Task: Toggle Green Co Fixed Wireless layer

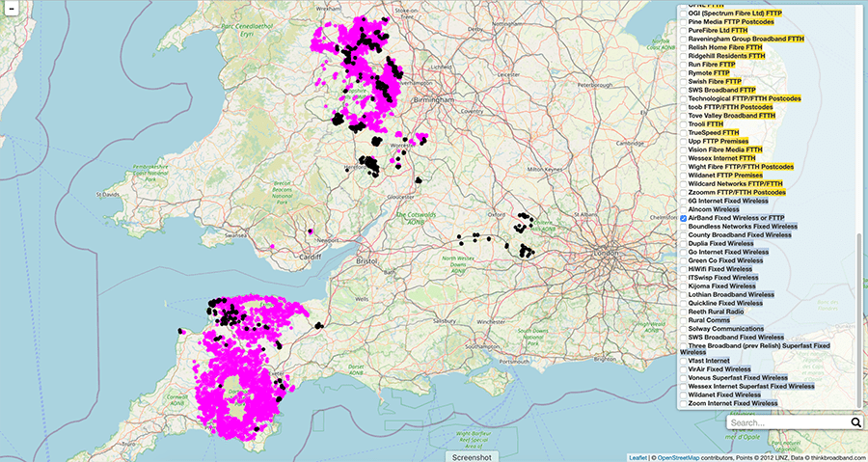Action: [684, 260]
